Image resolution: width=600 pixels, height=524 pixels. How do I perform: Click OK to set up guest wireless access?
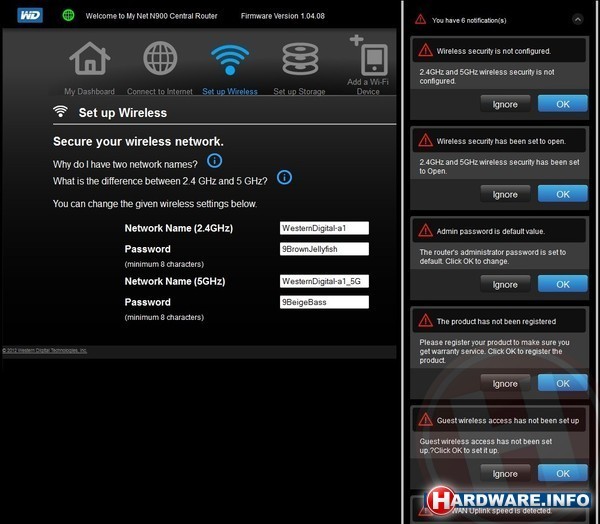[x=562, y=473]
